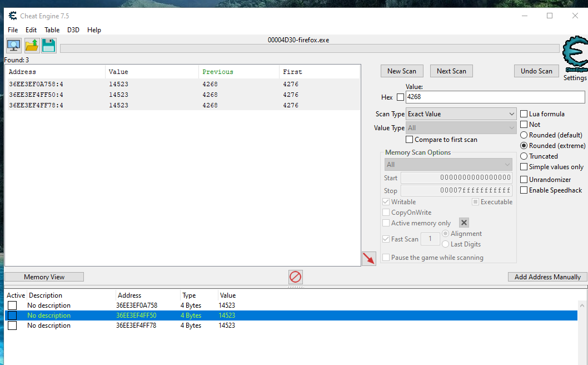Click the Next Scan button
This screenshot has height=365, width=588.
tap(451, 71)
